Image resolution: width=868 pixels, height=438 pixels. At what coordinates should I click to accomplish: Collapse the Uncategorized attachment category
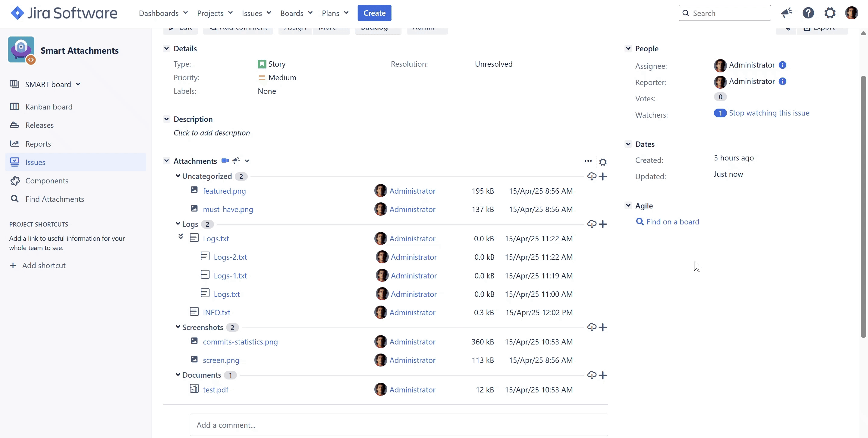[178, 176]
